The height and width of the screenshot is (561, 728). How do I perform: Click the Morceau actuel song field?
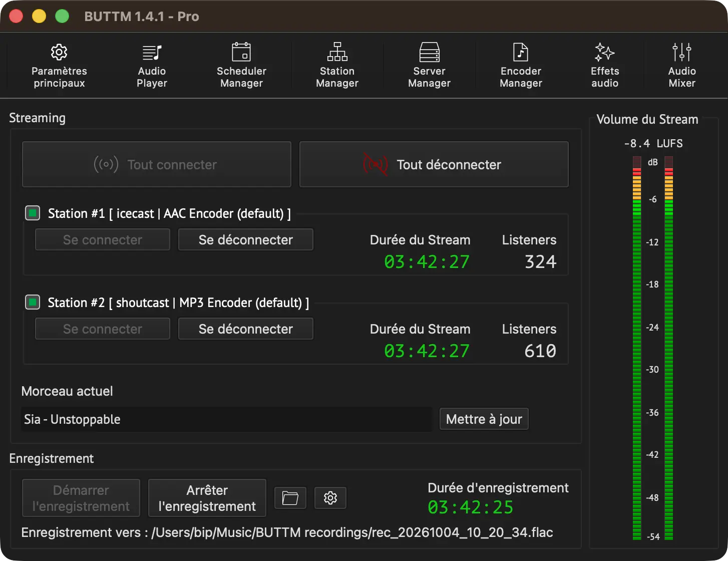tap(226, 419)
